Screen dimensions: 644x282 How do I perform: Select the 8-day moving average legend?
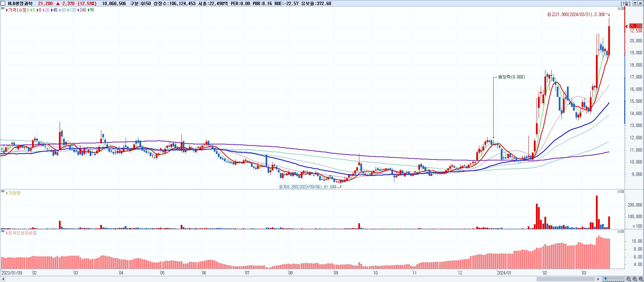click(39, 10)
